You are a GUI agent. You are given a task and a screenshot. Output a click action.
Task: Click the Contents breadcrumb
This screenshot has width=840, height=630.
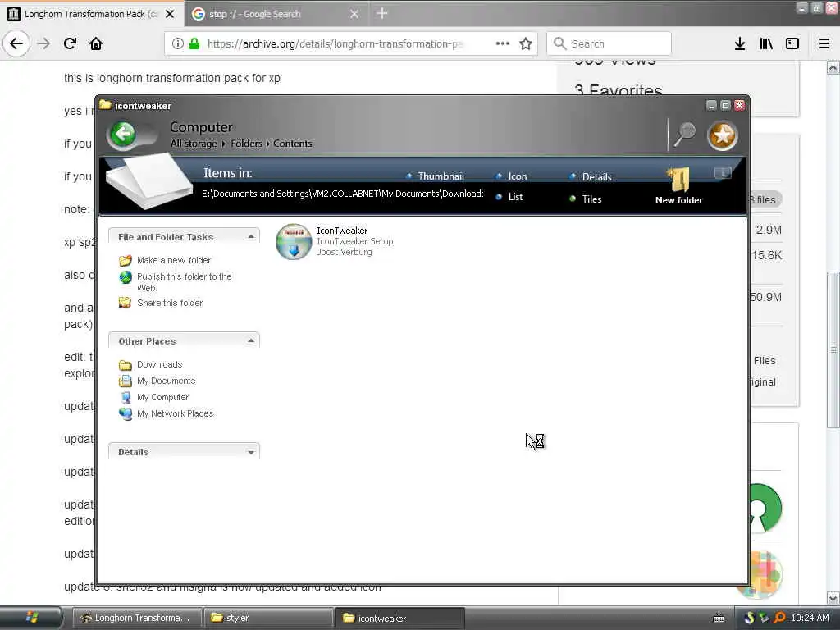click(x=293, y=144)
